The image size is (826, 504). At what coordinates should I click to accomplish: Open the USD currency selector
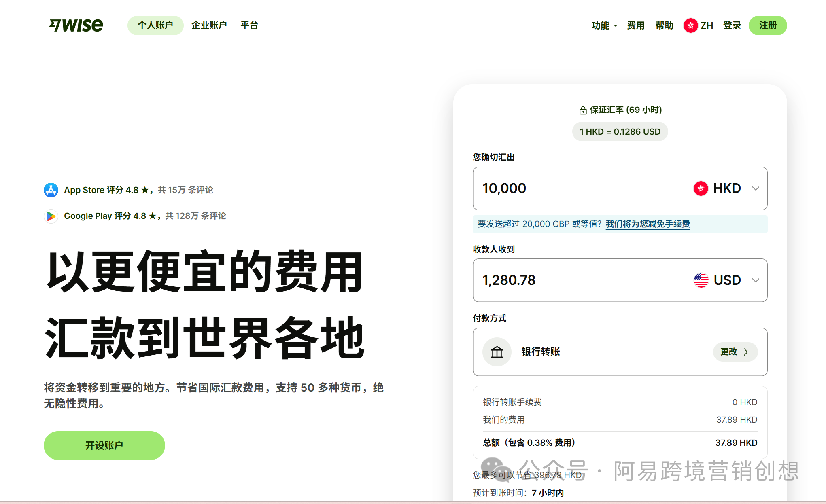tap(726, 280)
